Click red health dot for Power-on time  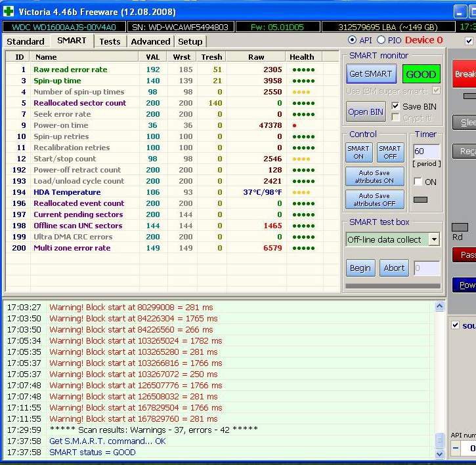point(294,125)
